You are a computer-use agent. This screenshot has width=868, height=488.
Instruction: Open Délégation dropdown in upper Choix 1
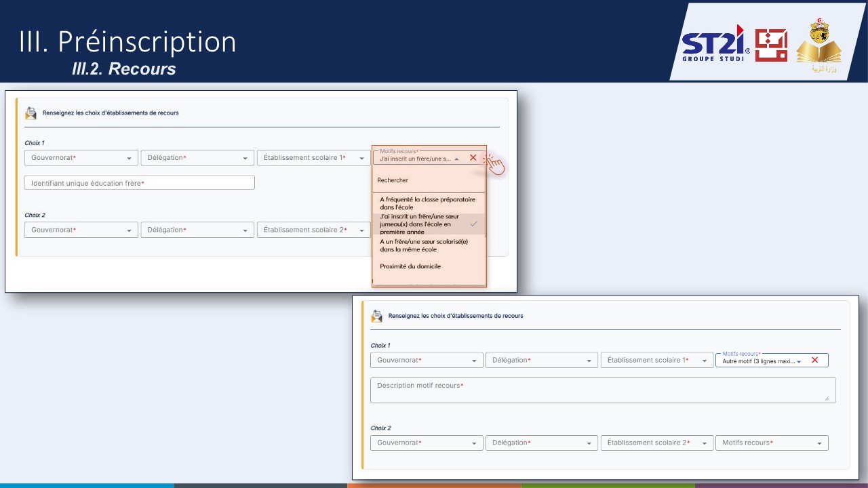tap(197, 158)
